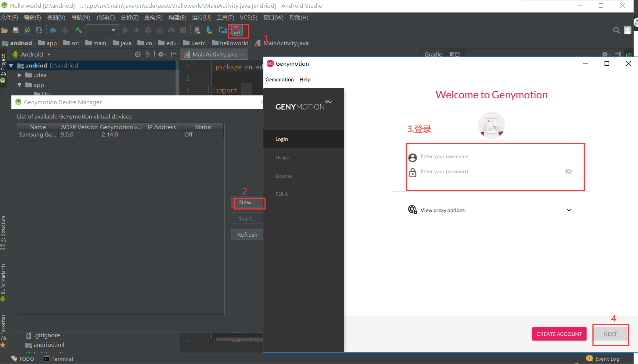This screenshot has width=638, height=364.
Task: Hide the Project panel with the hide icon
Action: [174, 54]
